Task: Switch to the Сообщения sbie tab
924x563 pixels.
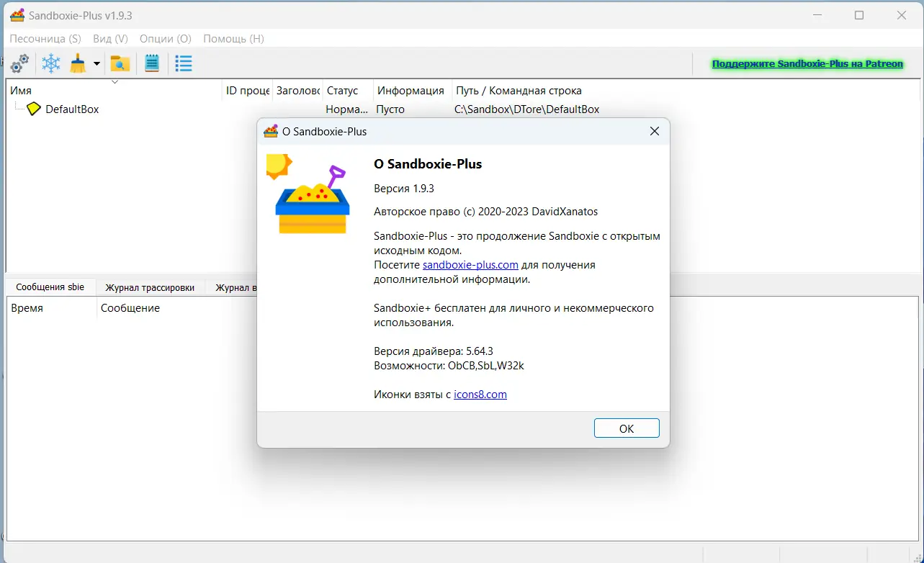Action: click(50, 287)
